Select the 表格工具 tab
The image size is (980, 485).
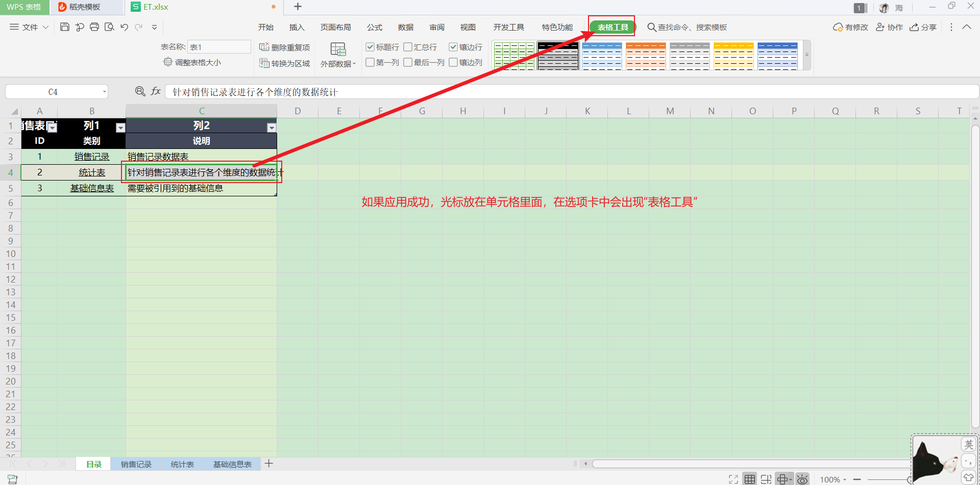(612, 27)
